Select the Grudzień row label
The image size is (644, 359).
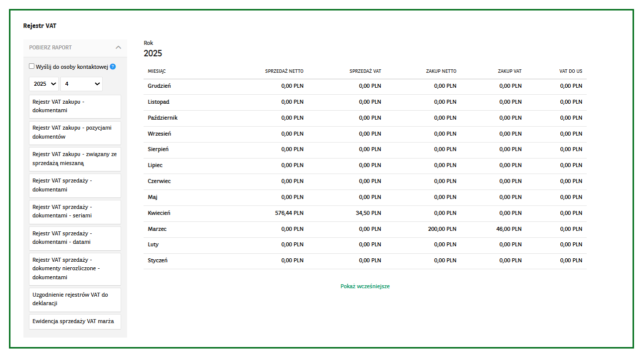pyautogui.click(x=160, y=86)
